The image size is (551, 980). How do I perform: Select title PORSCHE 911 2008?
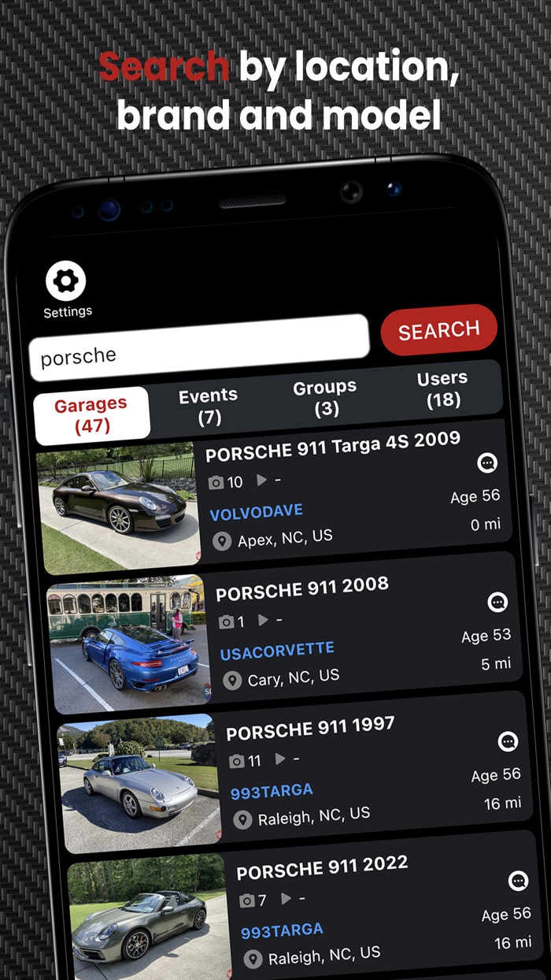click(x=302, y=588)
